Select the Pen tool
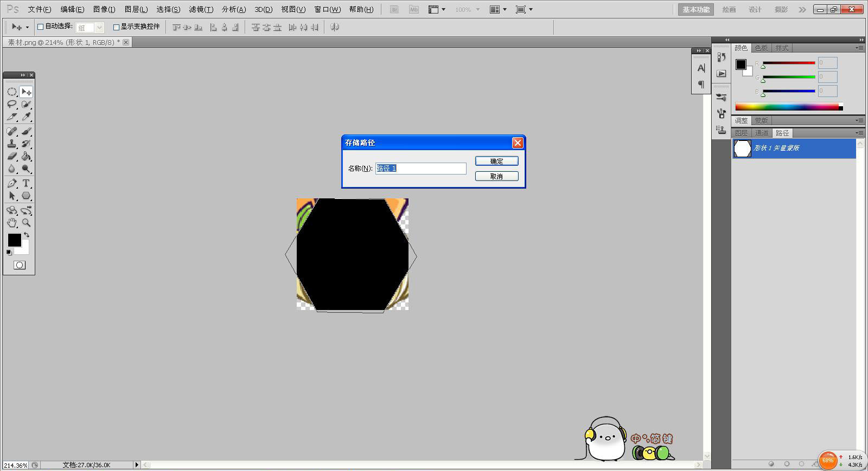Image resolution: width=868 pixels, height=471 pixels. (x=12, y=183)
